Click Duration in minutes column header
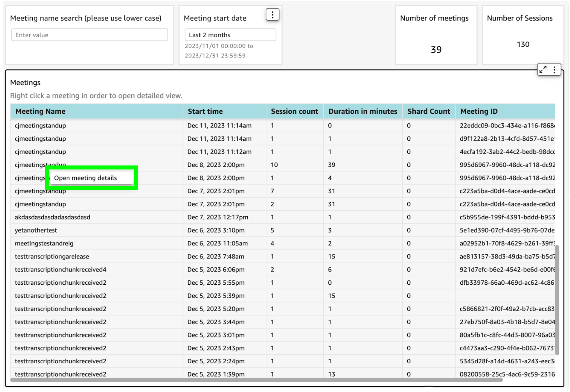The height and width of the screenshot is (392, 570). coord(363,111)
